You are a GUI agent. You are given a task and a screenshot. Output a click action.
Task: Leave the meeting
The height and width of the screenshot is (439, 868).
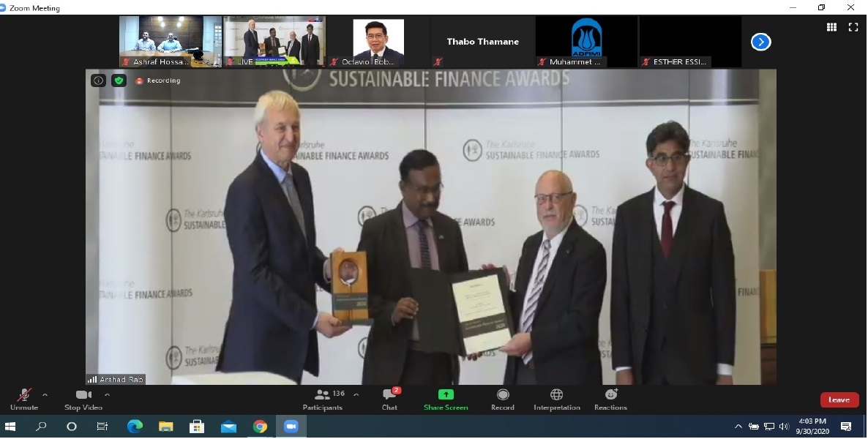click(839, 400)
